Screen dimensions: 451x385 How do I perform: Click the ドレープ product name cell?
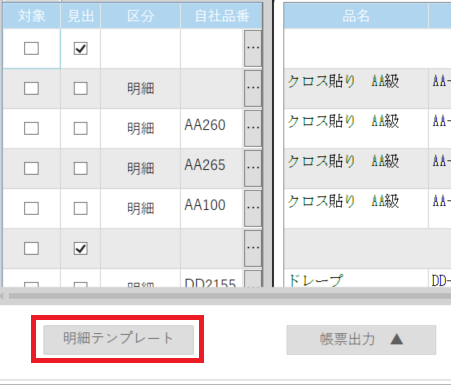coord(356,278)
